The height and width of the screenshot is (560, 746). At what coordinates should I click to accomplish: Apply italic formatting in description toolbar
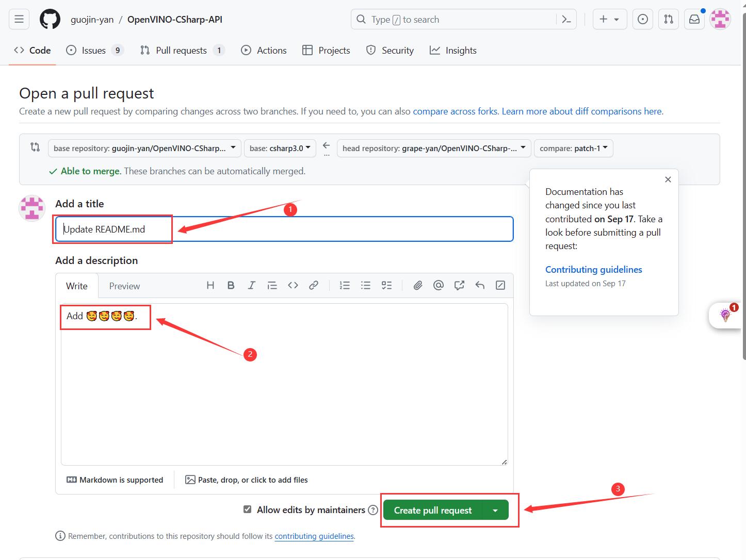pyautogui.click(x=251, y=285)
